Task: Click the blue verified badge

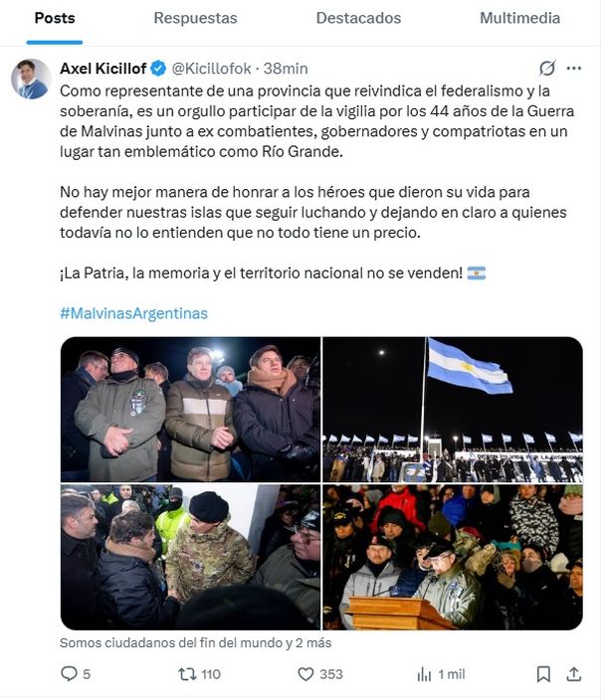Action: pyautogui.click(x=158, y=69)
